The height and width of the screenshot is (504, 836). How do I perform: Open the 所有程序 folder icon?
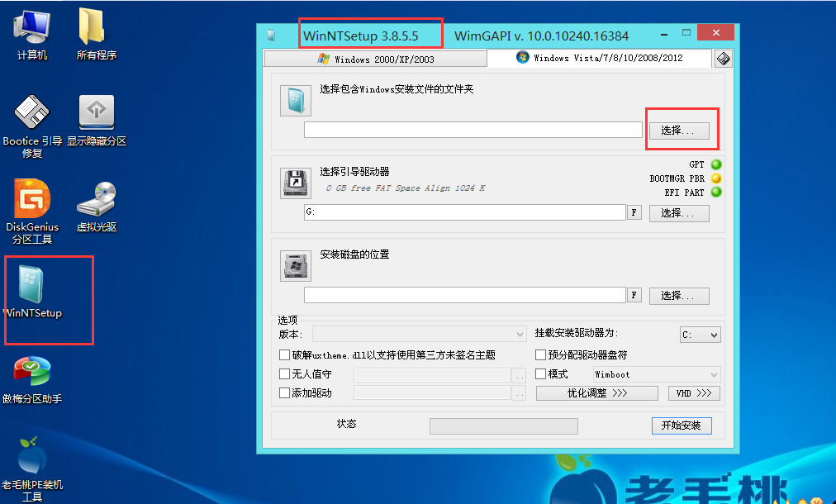[96, 35]
